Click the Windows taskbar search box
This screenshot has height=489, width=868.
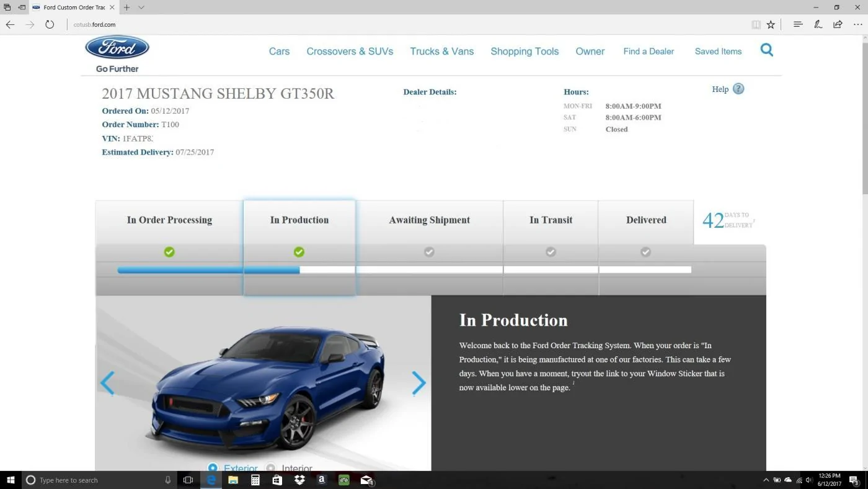click(100, 480)
